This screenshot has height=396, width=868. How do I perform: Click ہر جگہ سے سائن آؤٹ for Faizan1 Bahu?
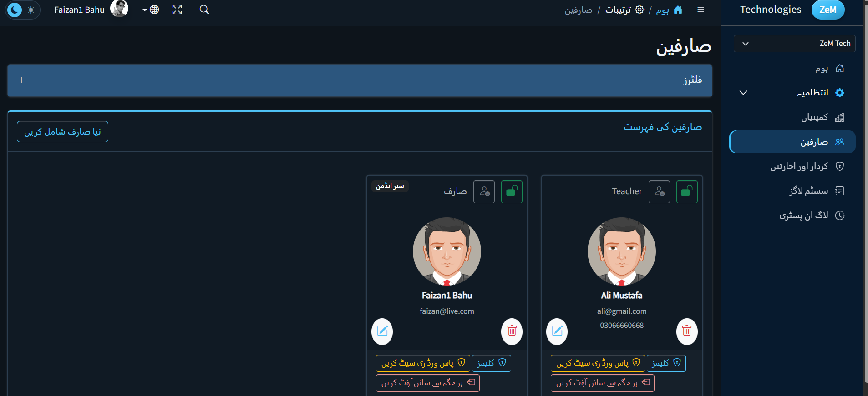pos(428,383)
